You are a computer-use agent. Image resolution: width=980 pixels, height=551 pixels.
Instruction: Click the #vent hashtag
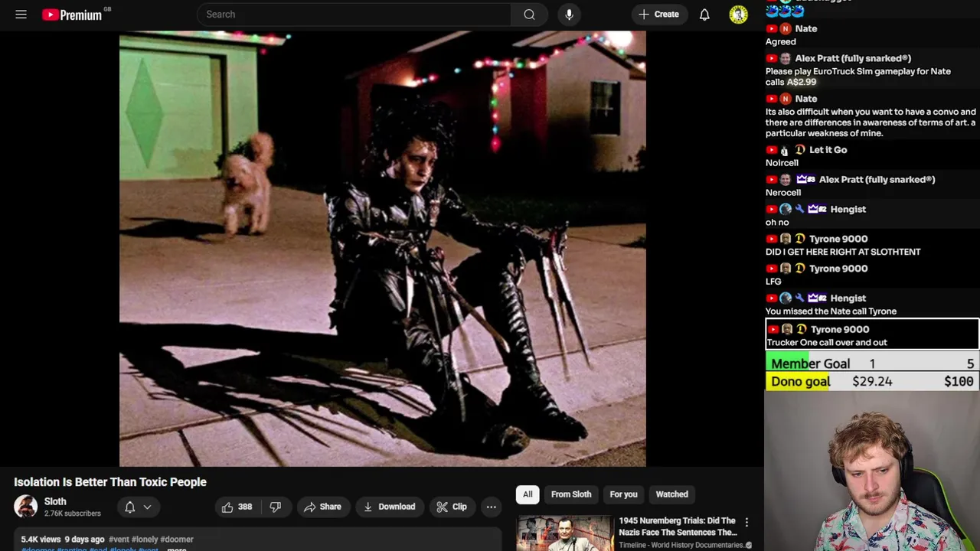119,540
